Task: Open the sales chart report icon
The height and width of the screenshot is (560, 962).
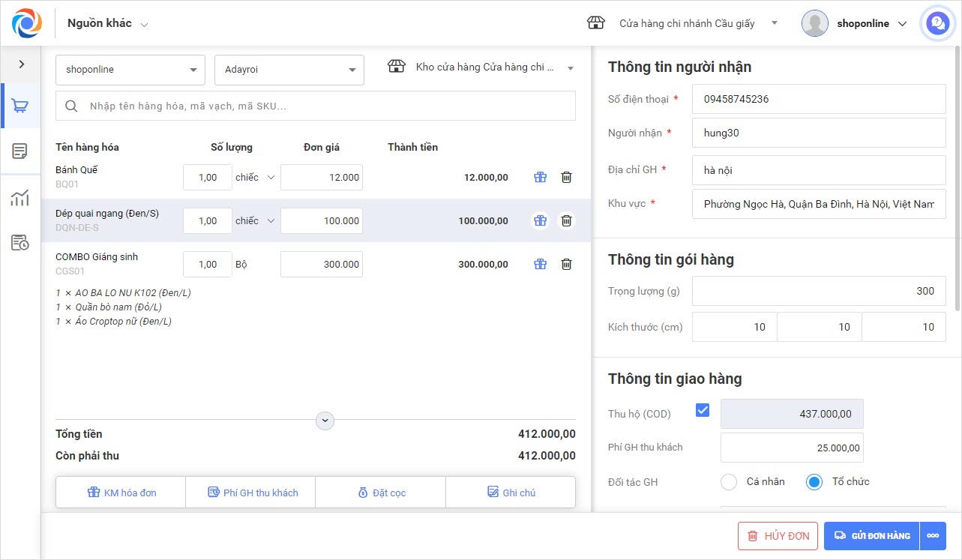Action: (x=20, y=198)
